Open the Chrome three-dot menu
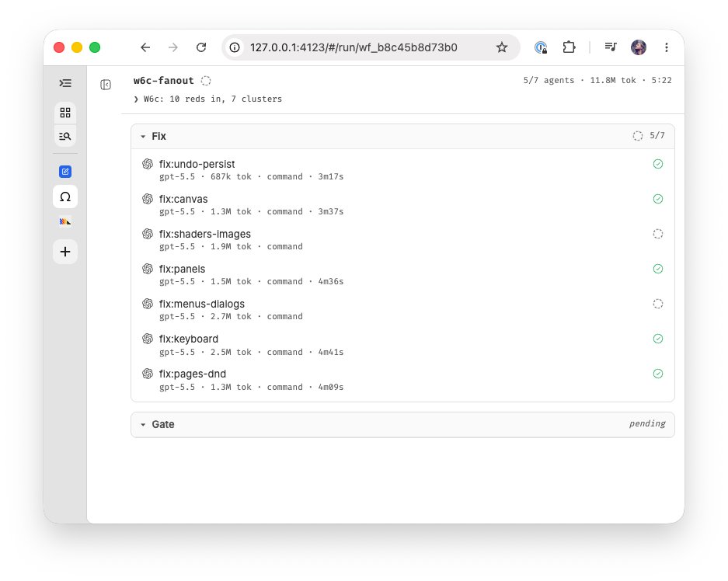Viewport: 728px width, 581px height. (667, 47)
